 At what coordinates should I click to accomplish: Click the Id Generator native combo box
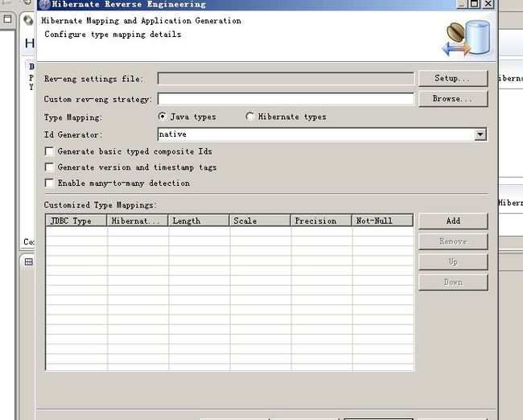(322, 134)
